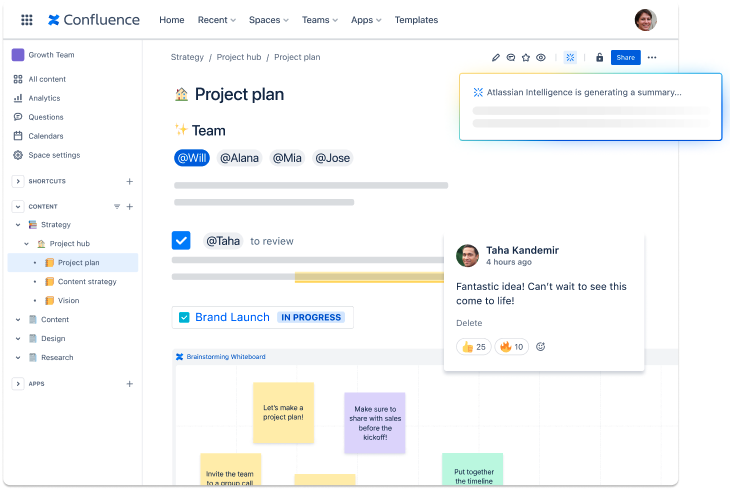
Task: Open Templates in the top navigation
Action: click(x=416, y=20)
